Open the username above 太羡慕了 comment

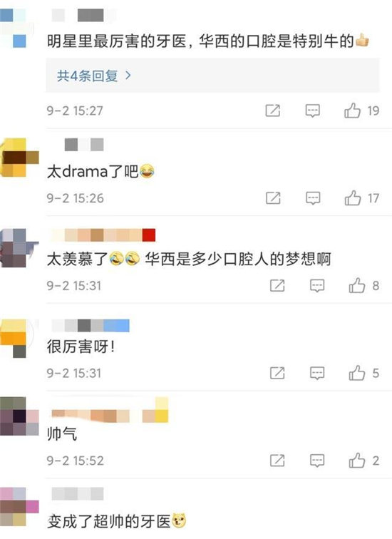[103, 235]
